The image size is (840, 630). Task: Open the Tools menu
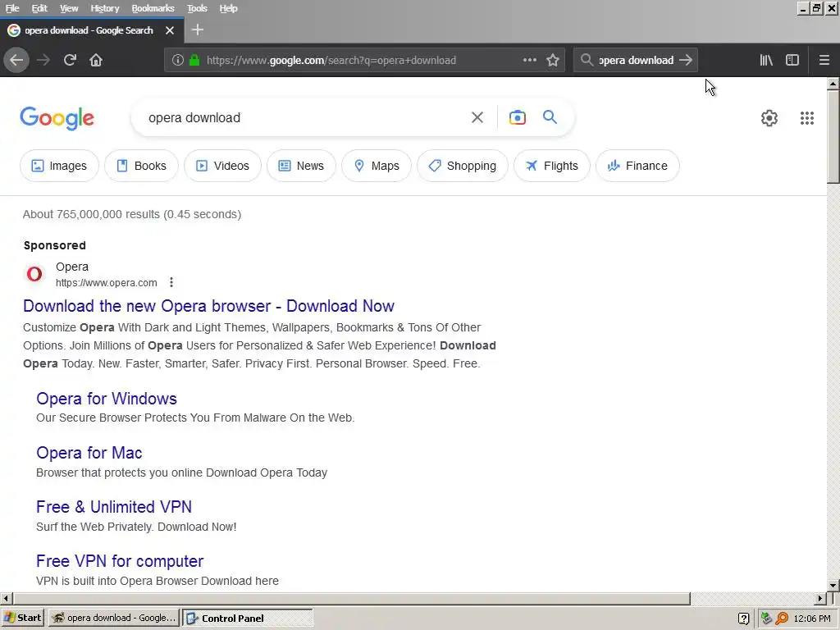197,8
